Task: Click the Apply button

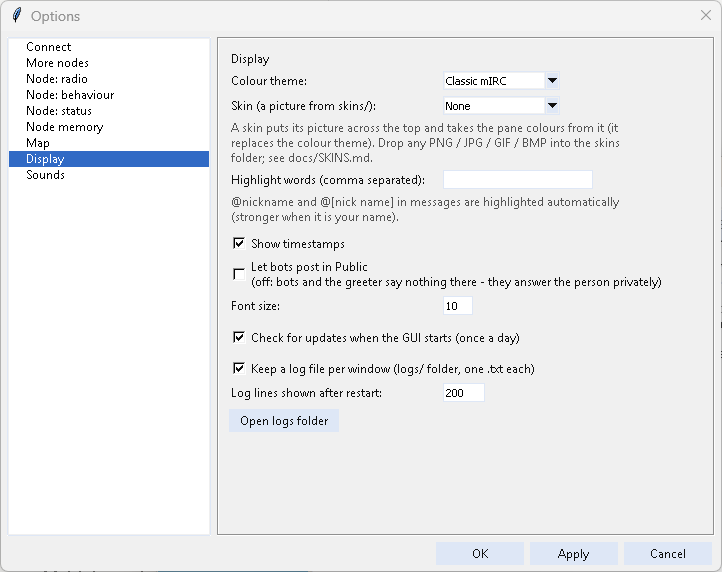Action: click(x=573, y=554)
